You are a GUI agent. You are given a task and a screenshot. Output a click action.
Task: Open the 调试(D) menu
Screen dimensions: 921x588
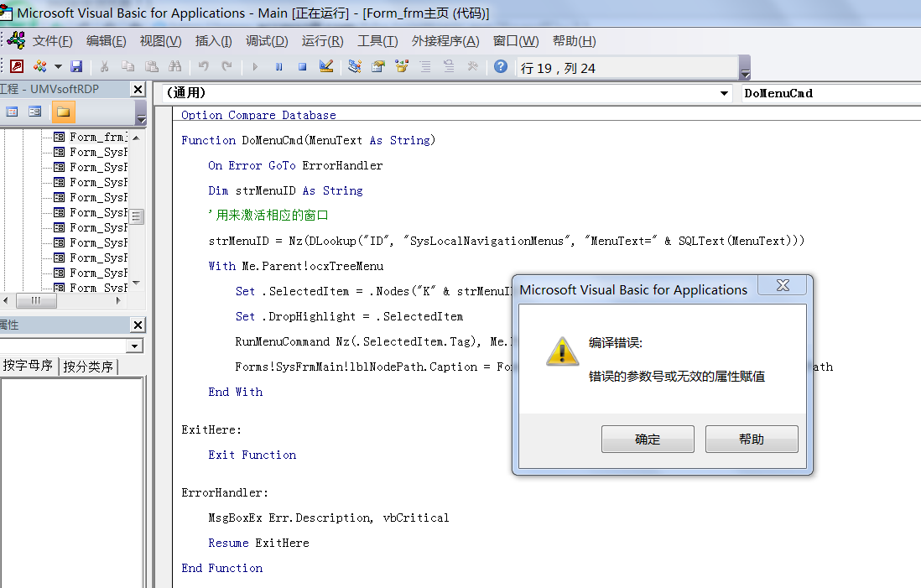tap(267, 40)
